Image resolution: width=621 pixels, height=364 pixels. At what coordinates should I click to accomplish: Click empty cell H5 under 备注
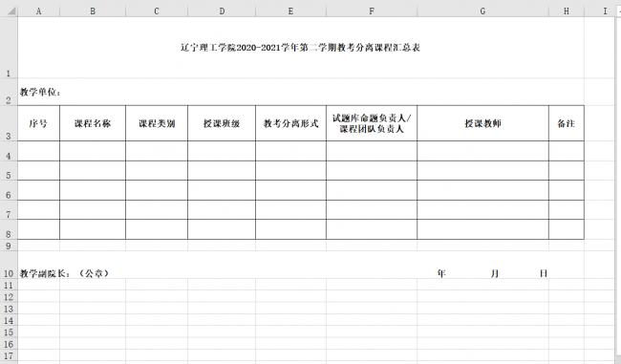567,171
